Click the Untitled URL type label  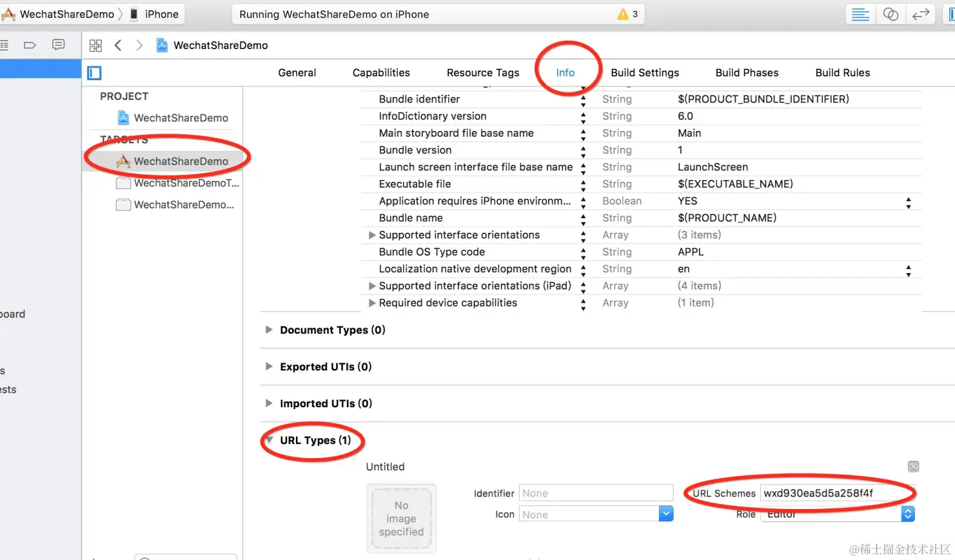click(385, 466)
